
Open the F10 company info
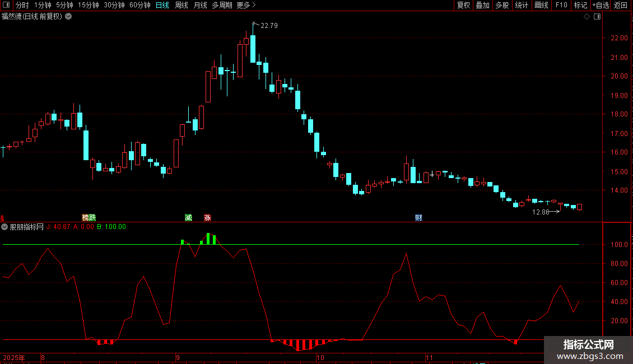(561, 5)
